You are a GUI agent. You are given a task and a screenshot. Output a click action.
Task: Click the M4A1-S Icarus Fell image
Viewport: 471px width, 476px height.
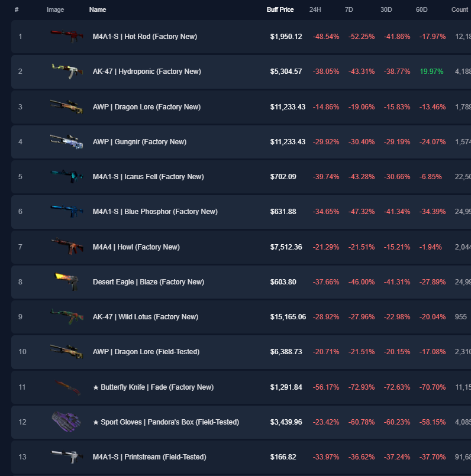[x=67, y=176]
